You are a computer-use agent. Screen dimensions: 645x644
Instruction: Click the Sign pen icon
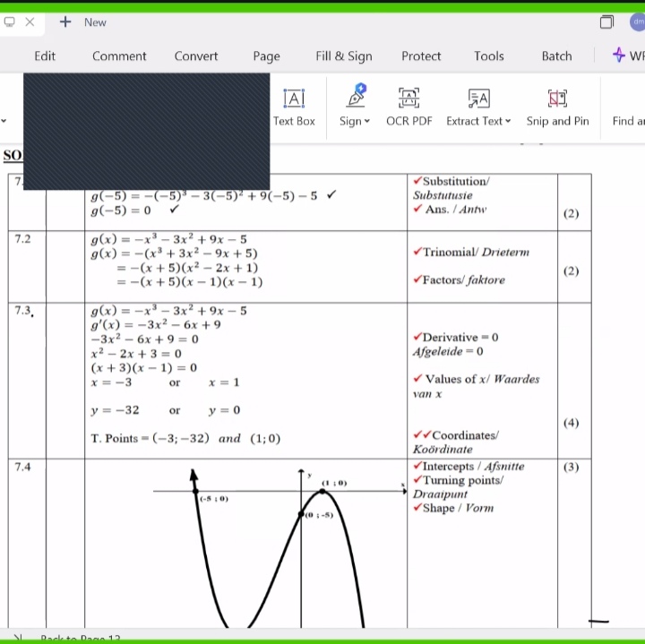pos(356,97)
